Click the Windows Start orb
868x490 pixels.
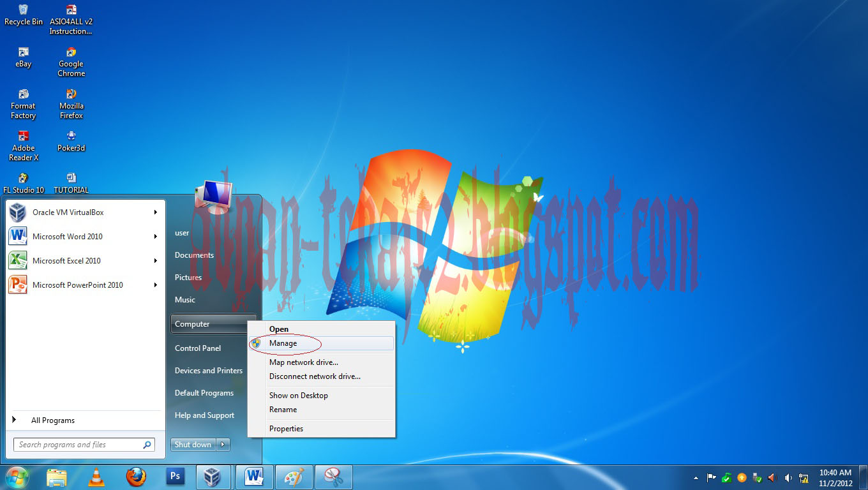click(17, 477)
